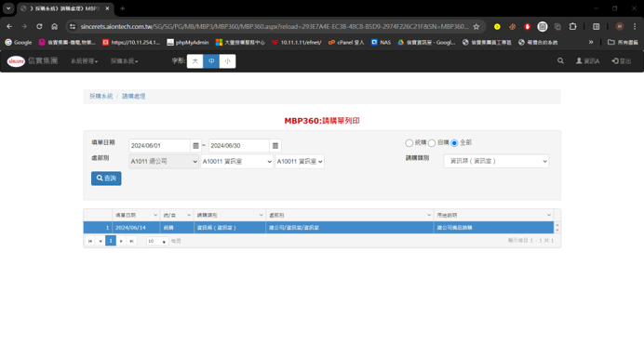The width and height of the screenshot is (644, 345).
Task: Open the 系統管理 navigation menu
Action: coord(84,61)
